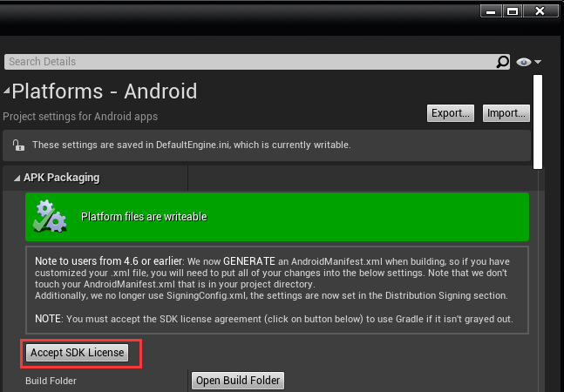This screenshot has width=564, height=392.
Task: Click the search magnifier icon
Action: pos(502,62)
